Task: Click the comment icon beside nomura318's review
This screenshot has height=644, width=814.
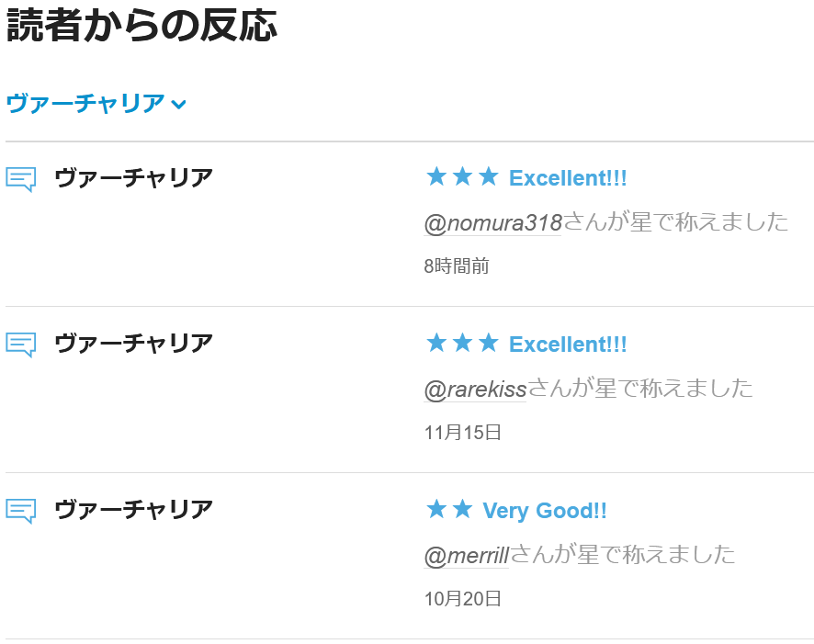Action: [21, 178]
